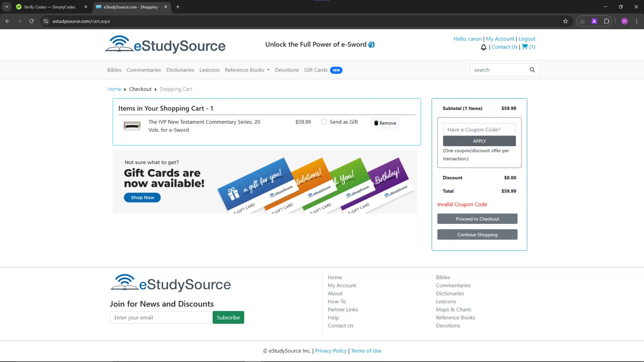
Task: Open footer How-To link
Action: click(x=337, y=302)
